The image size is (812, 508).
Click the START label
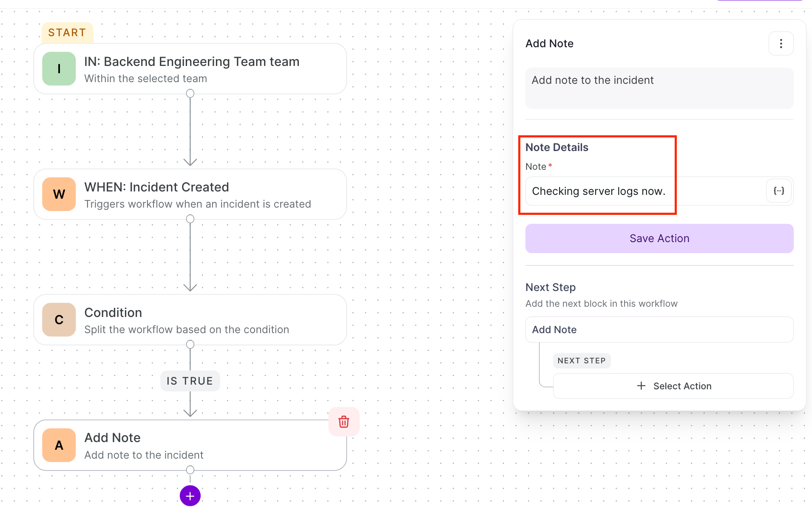67,33
